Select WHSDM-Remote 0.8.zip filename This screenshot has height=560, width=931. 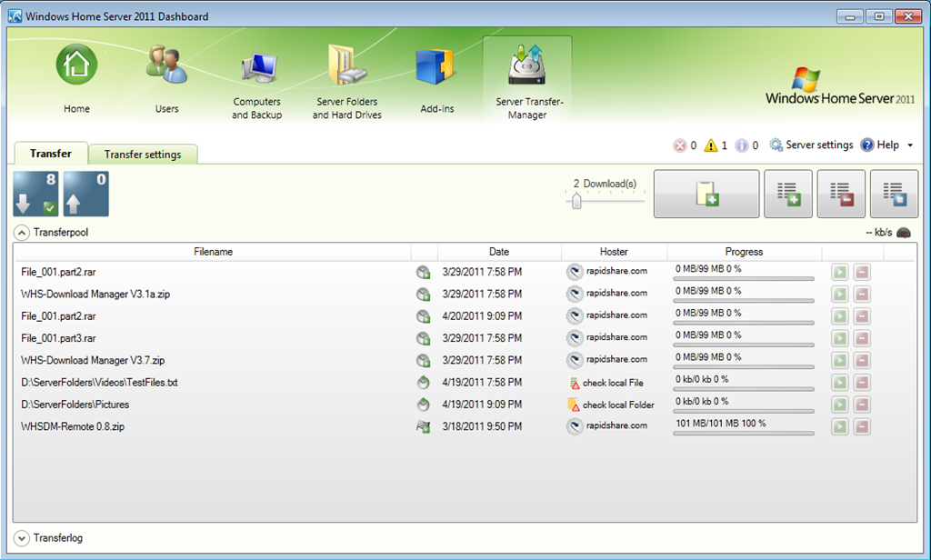(x=73, y=426)
